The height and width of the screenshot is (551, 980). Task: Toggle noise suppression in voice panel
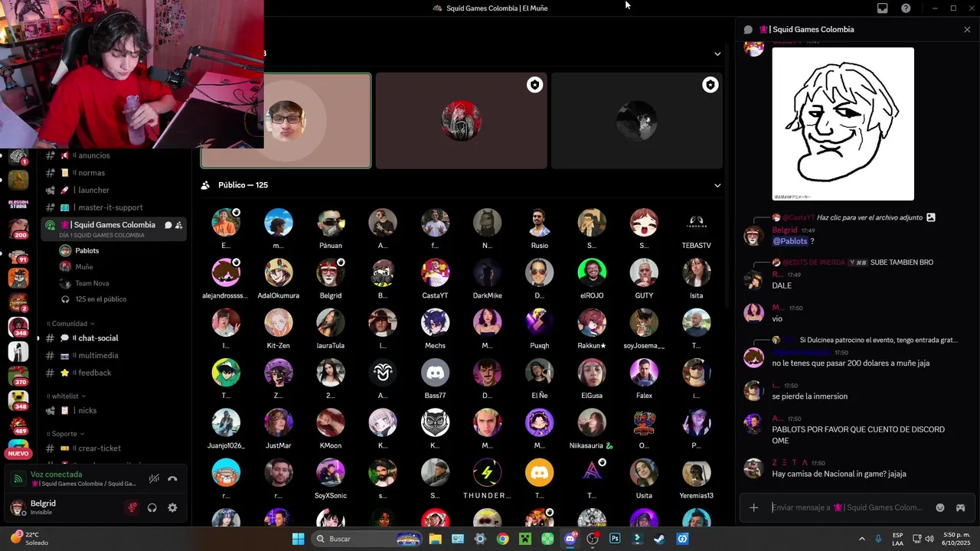point(154,479)
